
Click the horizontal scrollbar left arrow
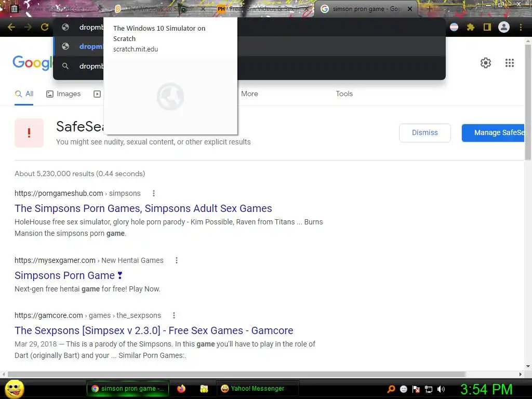[x=4, y=374]
